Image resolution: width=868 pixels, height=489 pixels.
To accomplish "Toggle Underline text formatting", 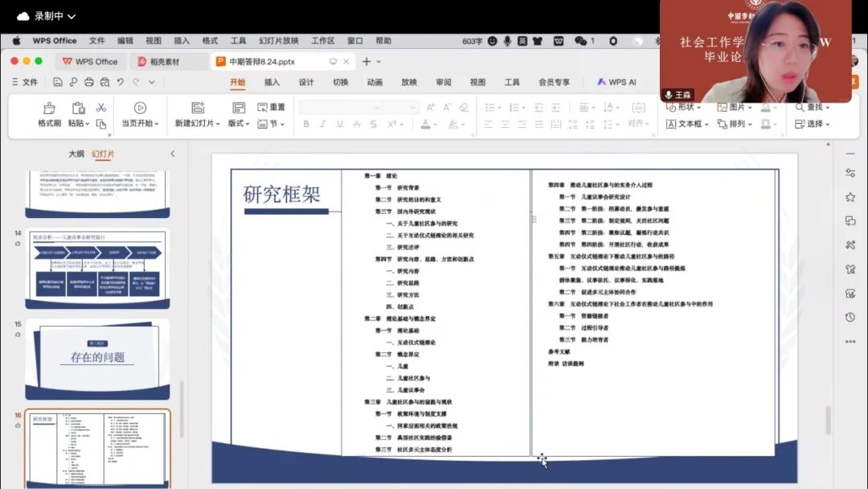I will [x=339, y=124].
